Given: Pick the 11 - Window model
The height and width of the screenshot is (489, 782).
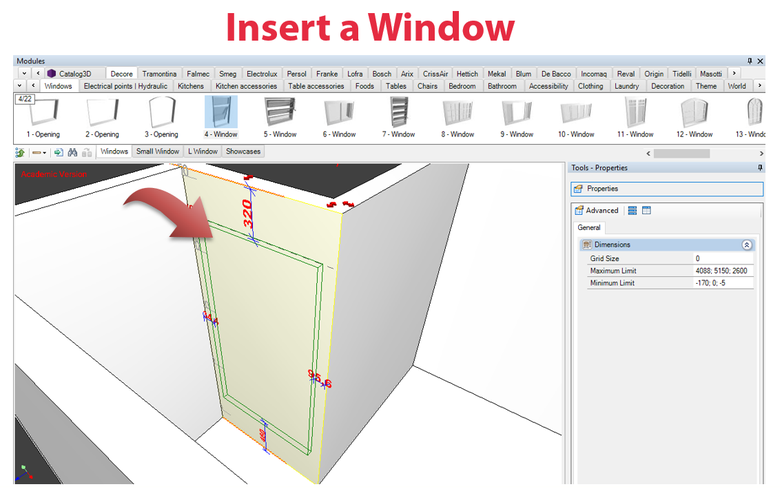Looking at the screenshot, I should [x=635, y=117].
